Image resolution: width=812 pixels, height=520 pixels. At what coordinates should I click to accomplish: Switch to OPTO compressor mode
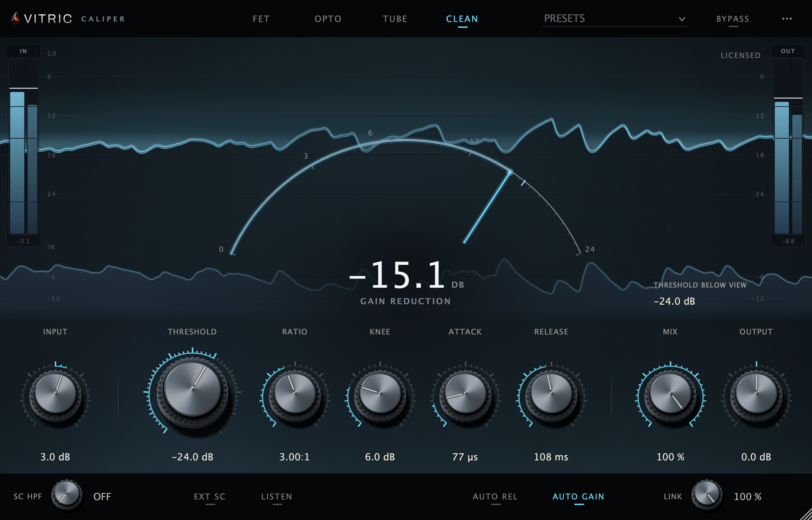[x=328, y=19]
